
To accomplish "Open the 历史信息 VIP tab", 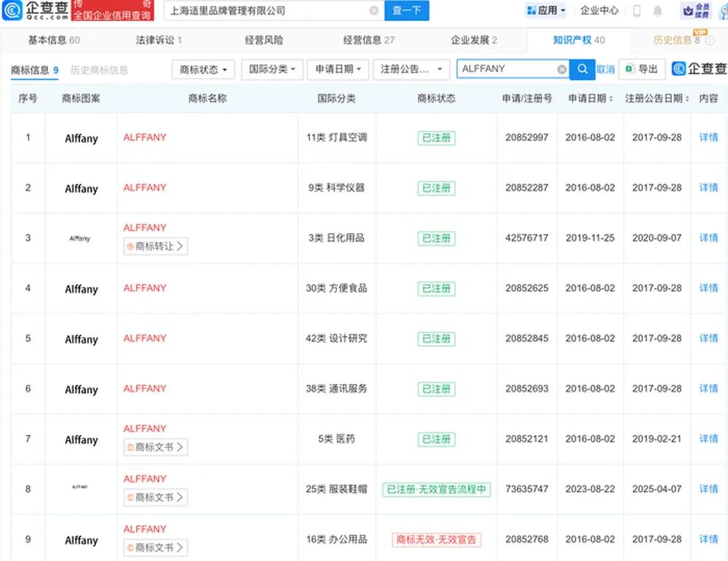I will [676, 40].
